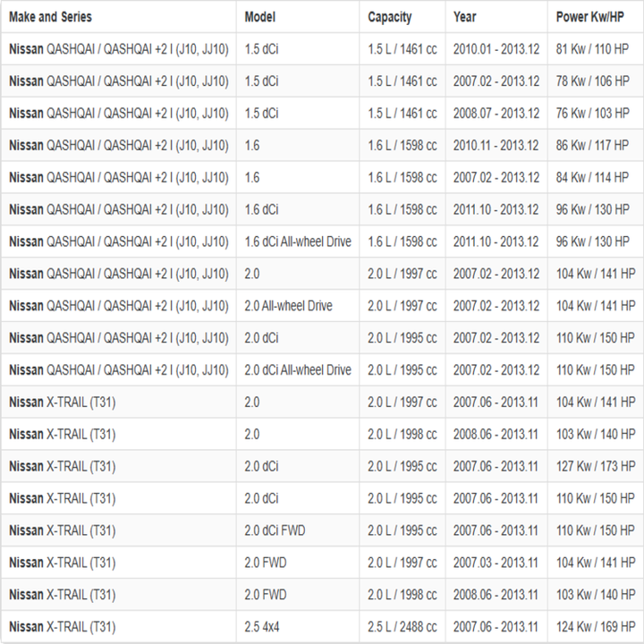Select the 76 Kw / 103 HP power cell
Viewport: 644px width, 644px height.
pyautogui.click(x=593, y=114)
